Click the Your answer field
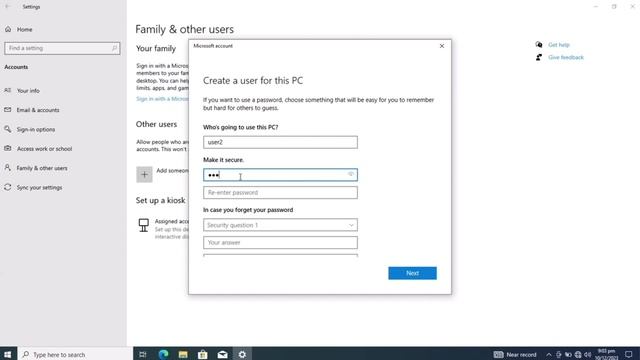This screenshot has height=360, width=640. tap(280, 242)
